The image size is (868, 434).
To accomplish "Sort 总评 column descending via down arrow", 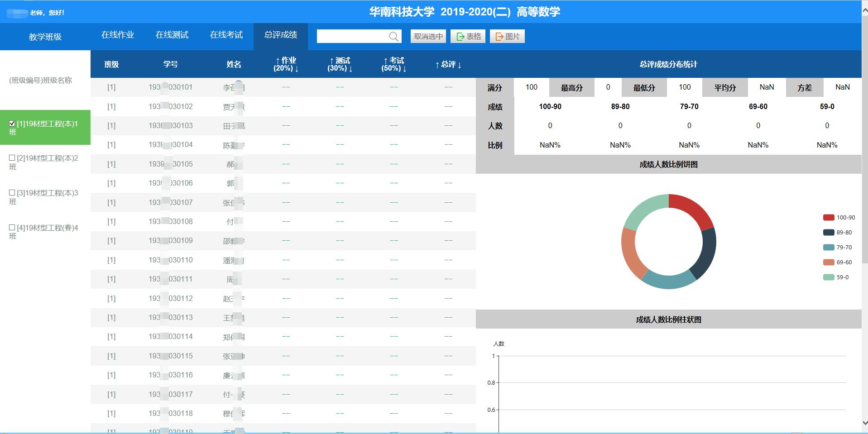I will coord(460,65).
